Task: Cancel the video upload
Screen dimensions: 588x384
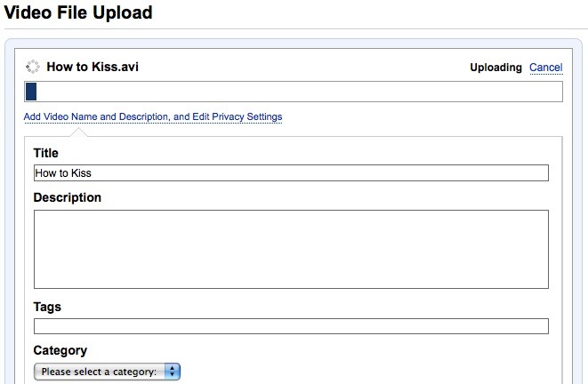Action: pos(545,68)
